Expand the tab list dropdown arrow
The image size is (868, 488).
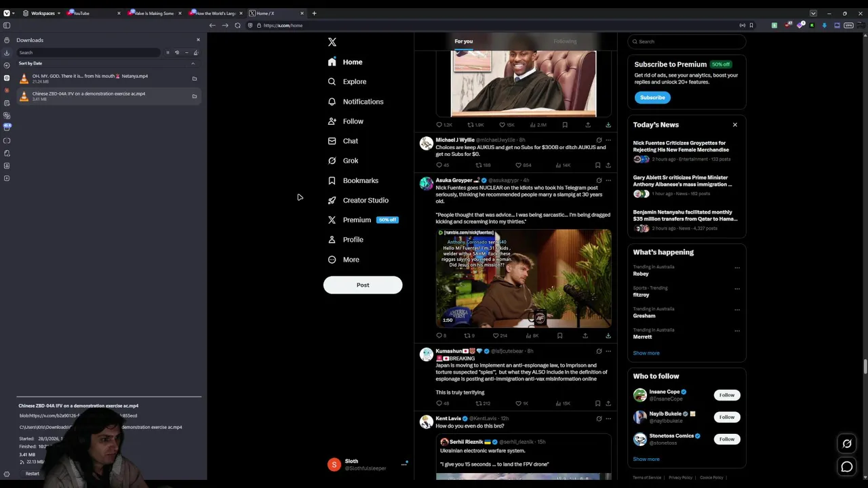click(813, 13)
